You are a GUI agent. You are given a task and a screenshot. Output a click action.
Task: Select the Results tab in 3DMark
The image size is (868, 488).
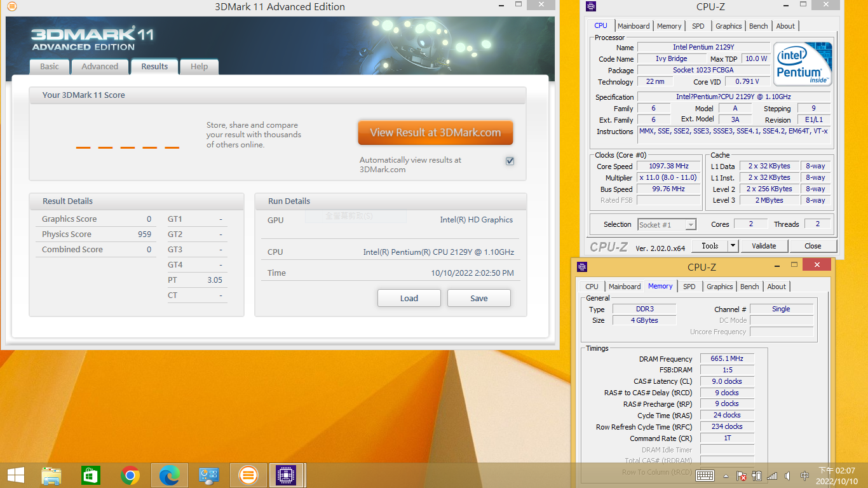(154, 66)
